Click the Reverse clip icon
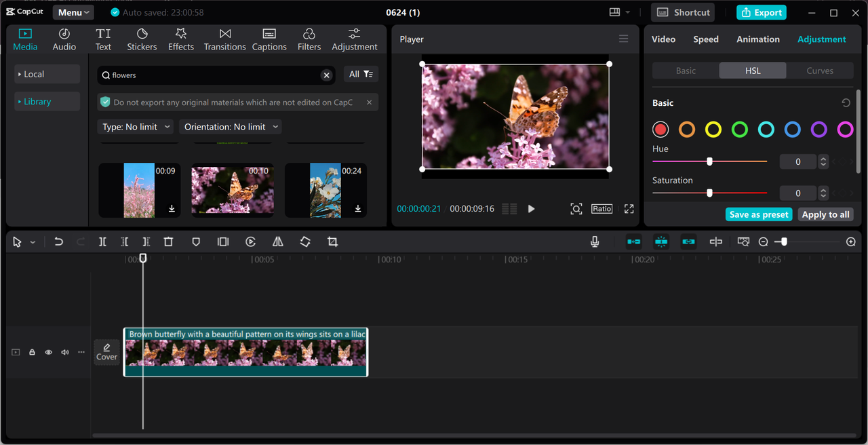This screenshot has height=445, width=868. (x=250, y=241)
